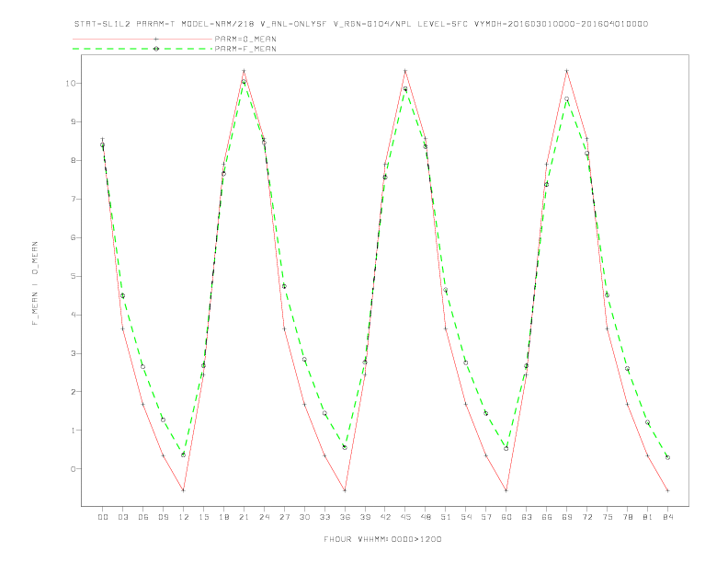Click x-axis tick label 06
728x563 pixels.
click(x=143, y=517)
